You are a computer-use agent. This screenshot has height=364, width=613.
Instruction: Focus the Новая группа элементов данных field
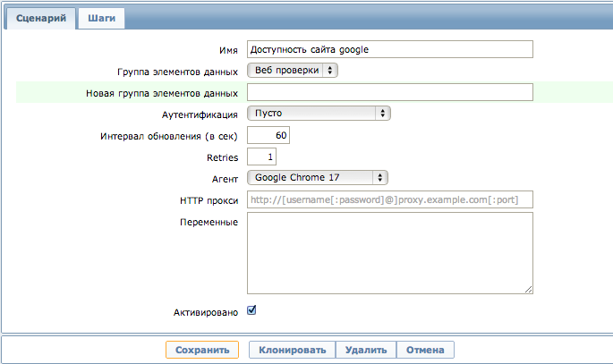coord(390,92)
